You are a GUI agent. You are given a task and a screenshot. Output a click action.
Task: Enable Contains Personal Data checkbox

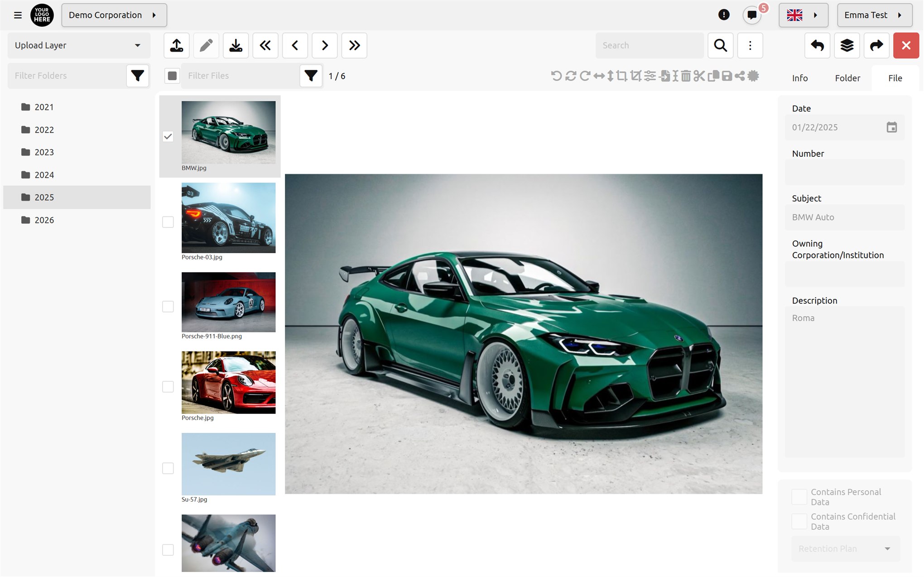click(799, 497)
